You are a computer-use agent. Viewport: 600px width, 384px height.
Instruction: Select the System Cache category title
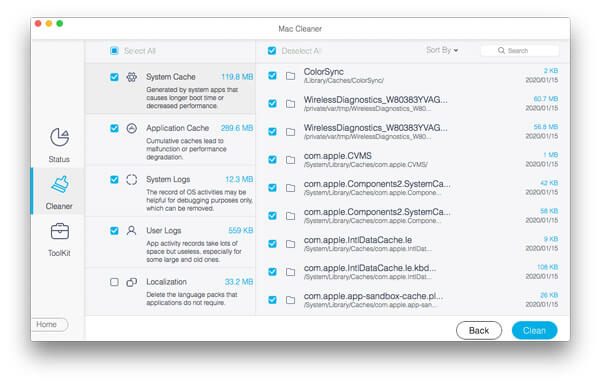171,77
